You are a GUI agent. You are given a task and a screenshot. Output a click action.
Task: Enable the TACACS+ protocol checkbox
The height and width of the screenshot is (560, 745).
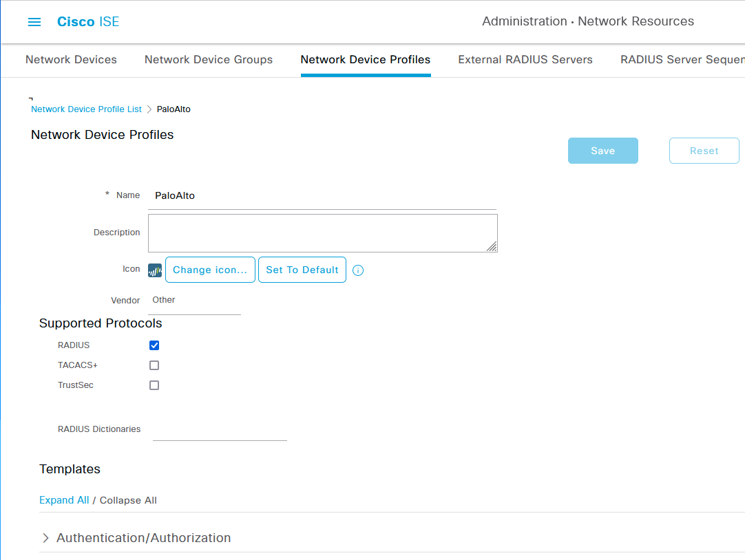pos(154,365)
